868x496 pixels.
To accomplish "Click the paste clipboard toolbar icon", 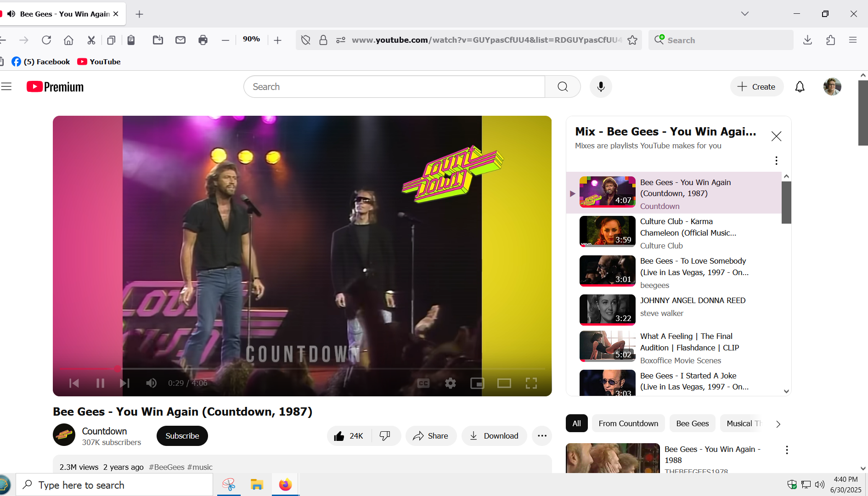I will 131,40.
